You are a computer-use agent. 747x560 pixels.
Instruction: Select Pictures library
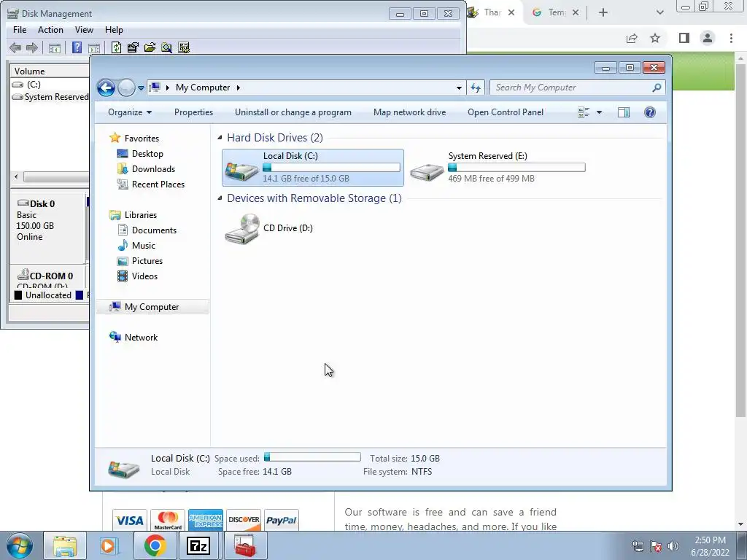[x=147, y=261]
